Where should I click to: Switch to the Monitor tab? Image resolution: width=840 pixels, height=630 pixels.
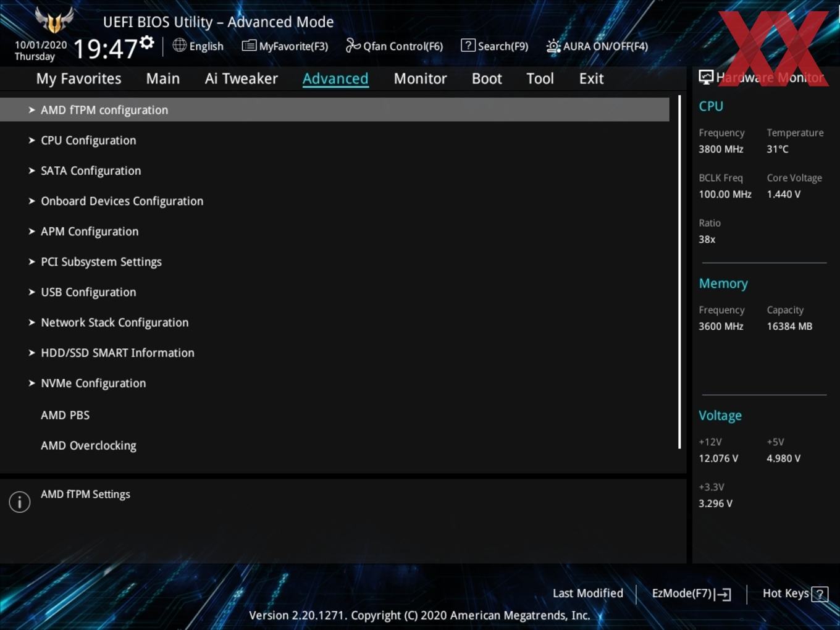coord(420,78)
